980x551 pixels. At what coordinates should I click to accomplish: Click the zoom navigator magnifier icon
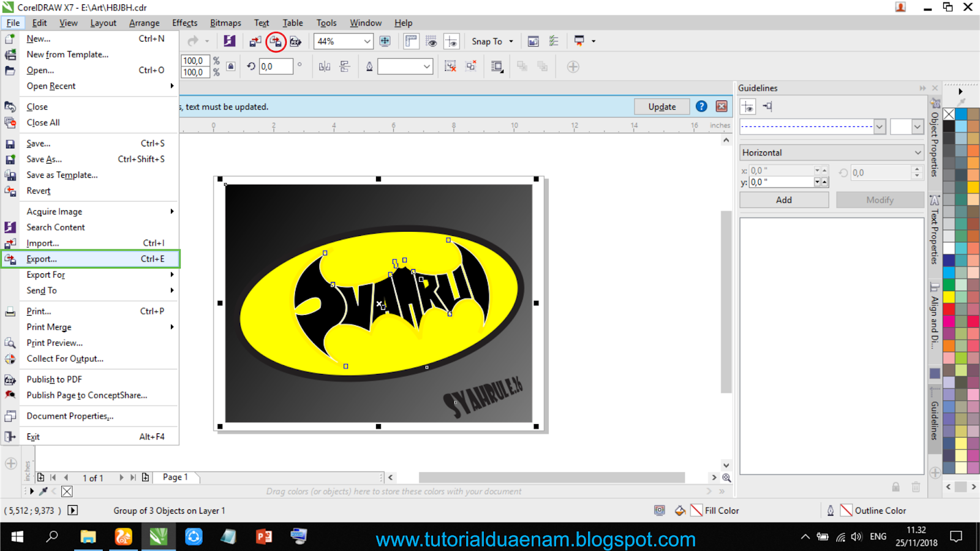(726, 477)
